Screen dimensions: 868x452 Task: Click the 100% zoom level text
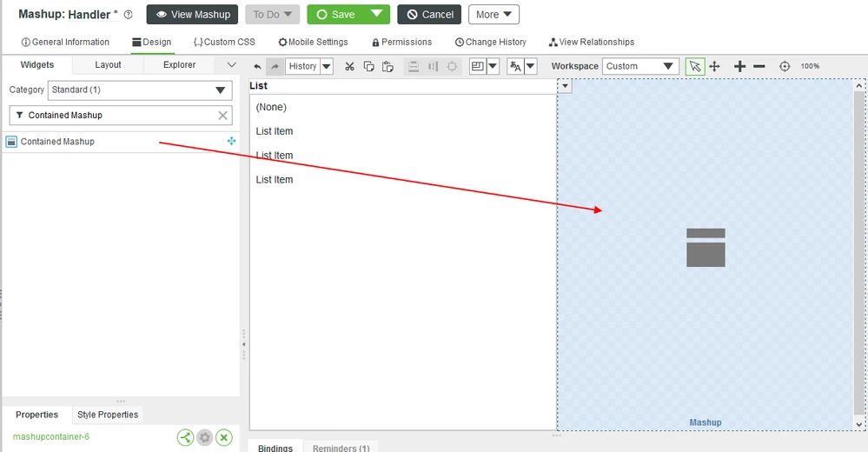[810, 66]
